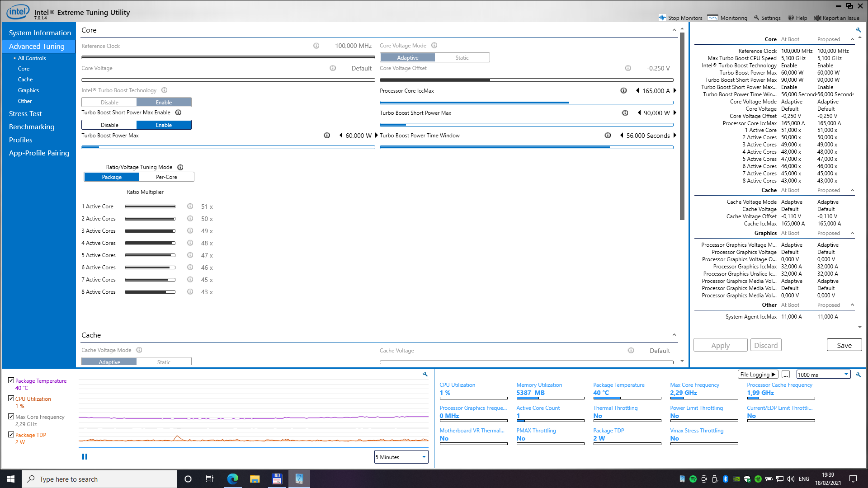
Task: Click Processor Core IccMax info icon
Action: pos(623,91)
